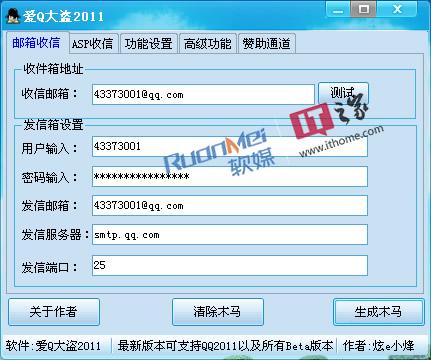Screen dimensions: 431x360
Task: Click the 收件箱地址 group label
Action: 53,69
